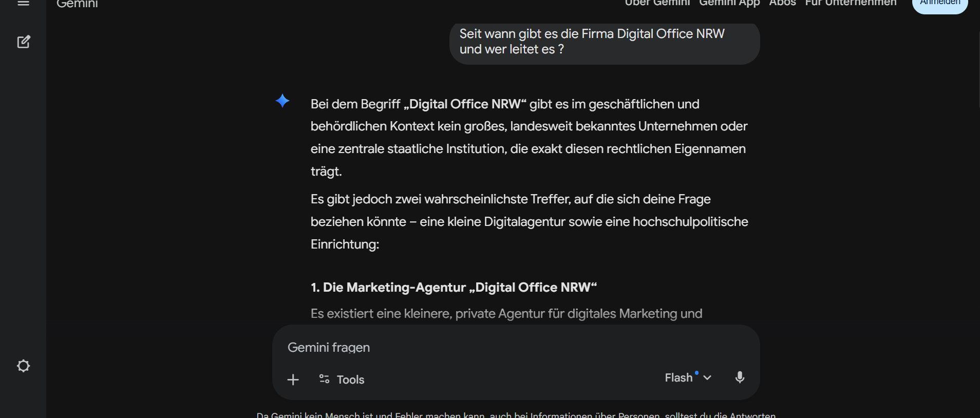Click the blue Gemini sparkle icon
The width and height of the screenshot is (980, 418).
(x=282, y=101)
